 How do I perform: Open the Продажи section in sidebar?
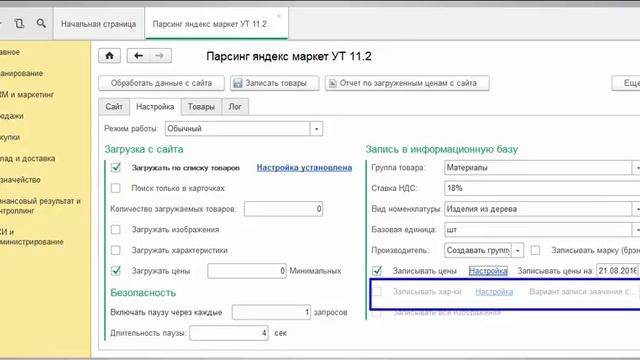point(11,116)
